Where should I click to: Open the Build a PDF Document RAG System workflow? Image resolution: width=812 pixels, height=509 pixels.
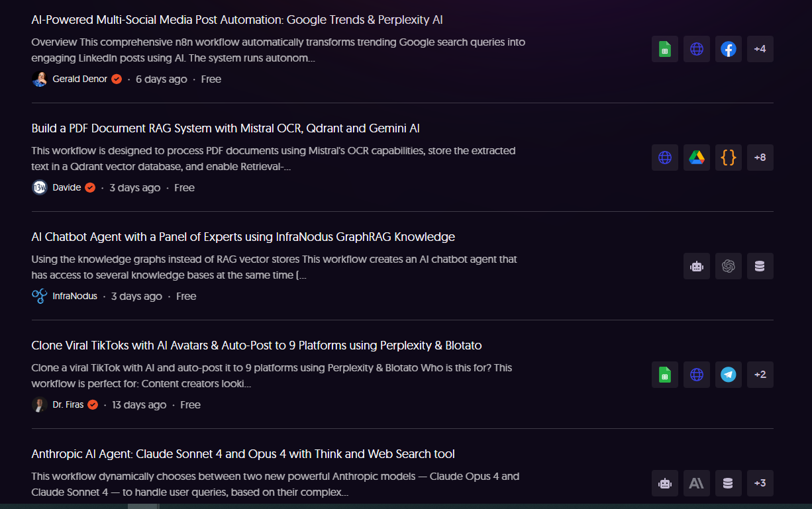tap(225, 128)
